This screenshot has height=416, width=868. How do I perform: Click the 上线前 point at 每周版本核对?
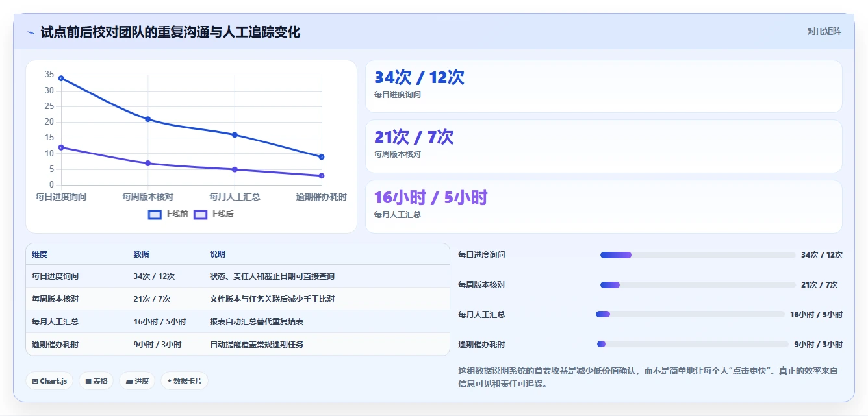pyautogui.click(x=148, y=119)
